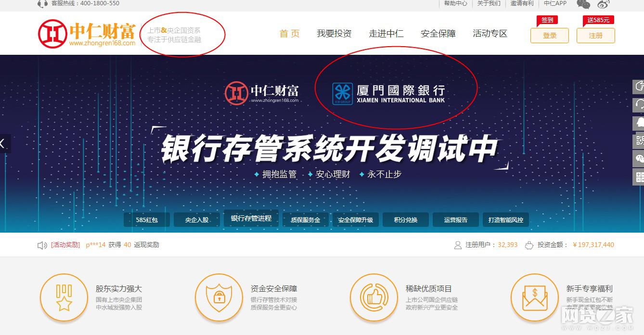
Task: Open the calculator sidebar icon
Action: tap(639, 177)
